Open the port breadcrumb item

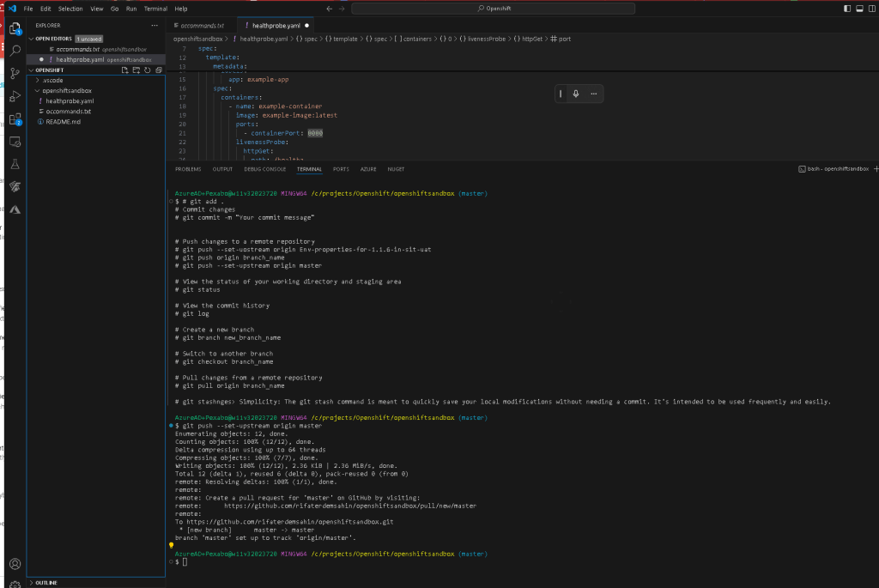[561, 39]
